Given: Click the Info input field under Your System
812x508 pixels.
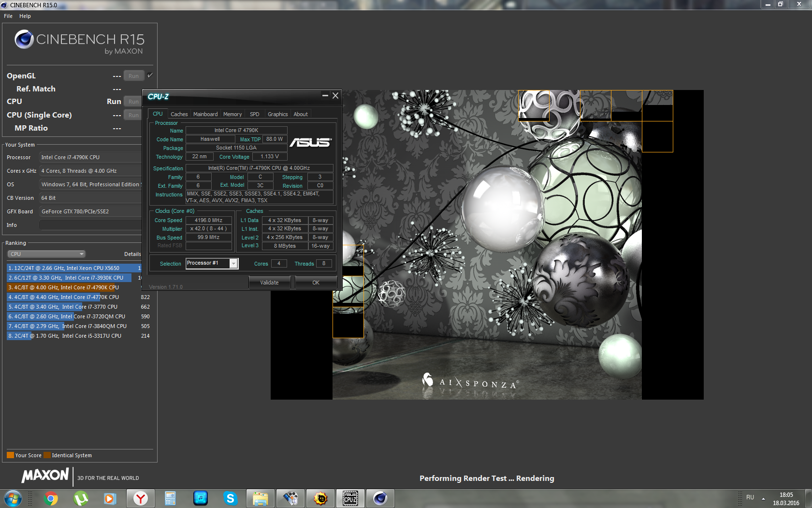Looking at the screenshot, I should click(x=90, y=225).
